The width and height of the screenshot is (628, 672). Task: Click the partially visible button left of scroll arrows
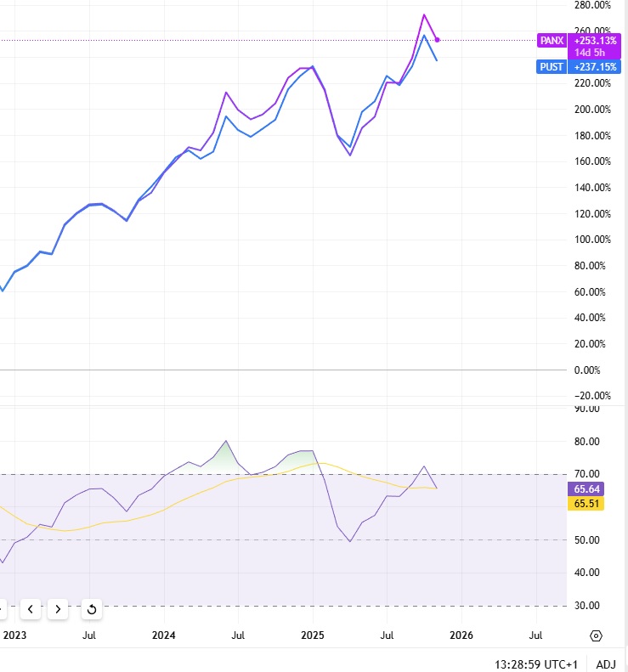tap(3, 608)
